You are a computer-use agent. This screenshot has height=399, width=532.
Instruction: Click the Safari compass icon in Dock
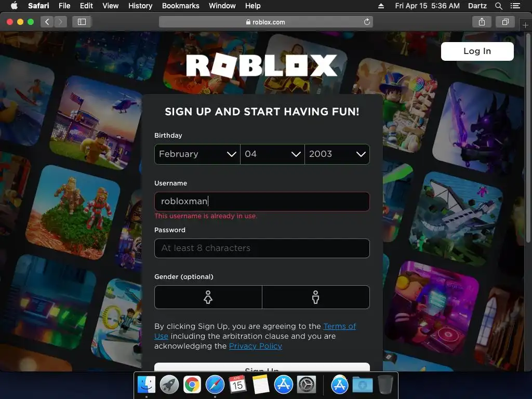215,385
